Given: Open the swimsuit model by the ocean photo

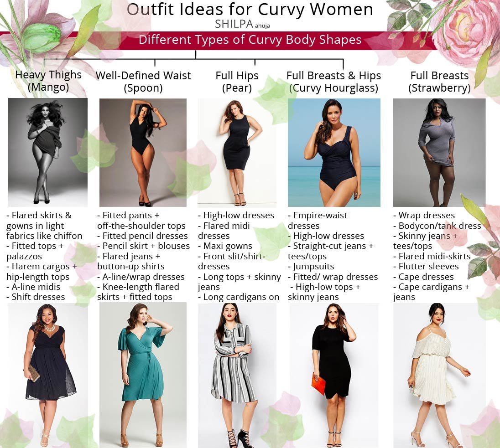Looking at the screenshot, I should pyautogui.click(x=334, y=152).
